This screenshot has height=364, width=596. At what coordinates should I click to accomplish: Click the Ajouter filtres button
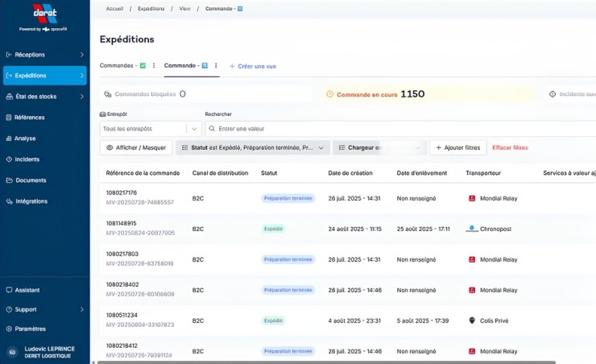point(457,148)
